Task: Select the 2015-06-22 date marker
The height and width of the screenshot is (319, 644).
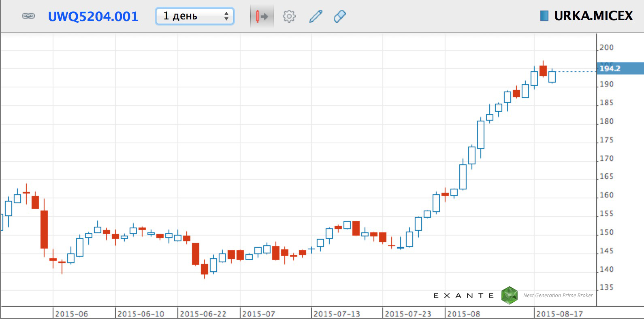Action: [x=203, y=314]
